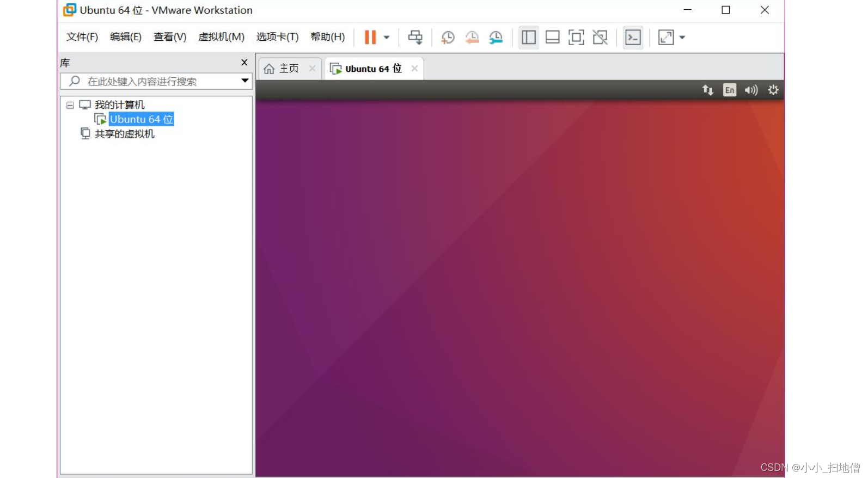Open the Ubuntu sound volume indicator
The width and height of the screenshot is (868, 478).
[x=751, y=90]
